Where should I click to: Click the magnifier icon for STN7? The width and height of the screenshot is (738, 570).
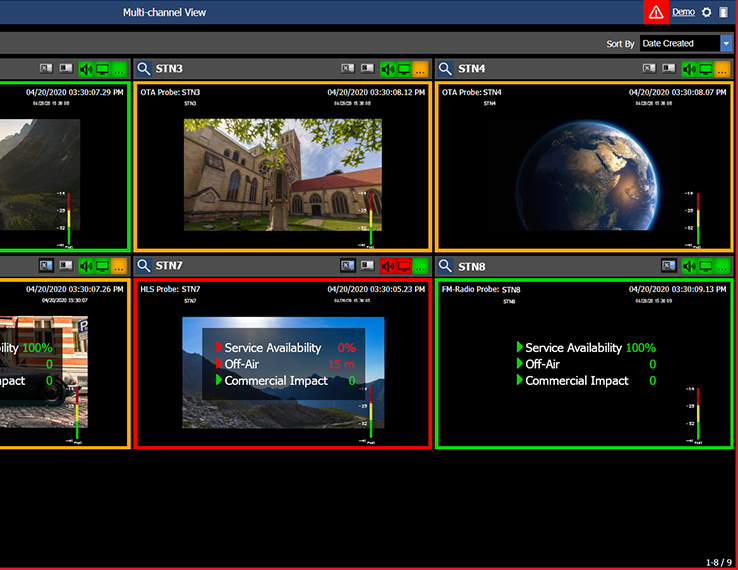(144, 266)
